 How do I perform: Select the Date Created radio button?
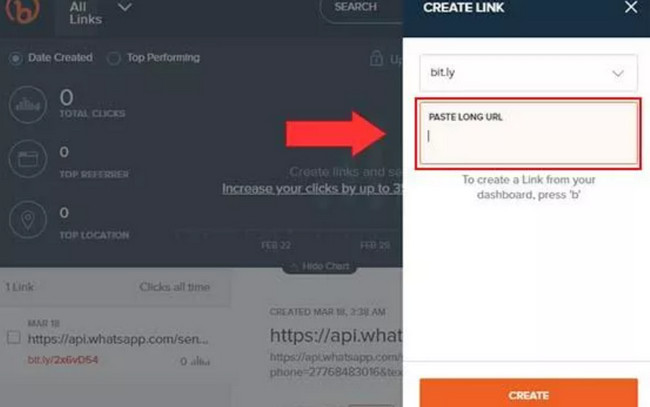tap(16, 58)
